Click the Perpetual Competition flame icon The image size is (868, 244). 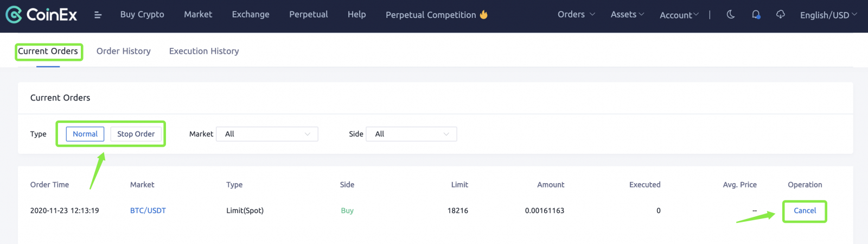click(484, 15)
